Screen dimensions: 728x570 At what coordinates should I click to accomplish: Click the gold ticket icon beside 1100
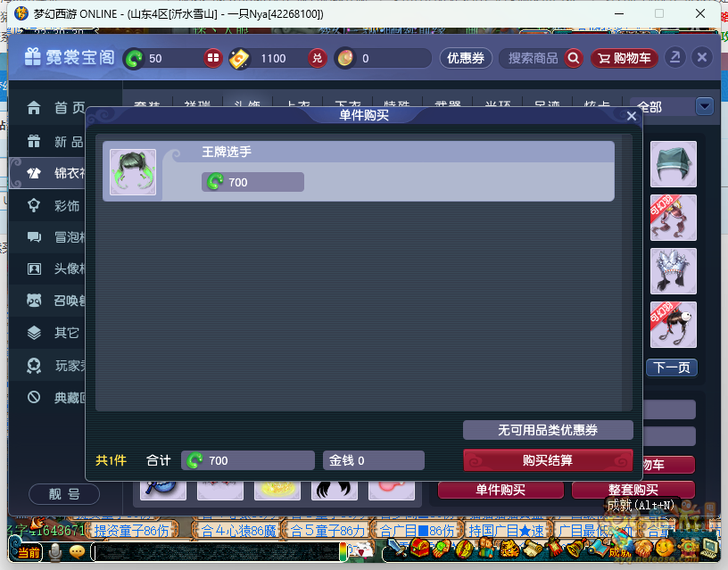[x=240, y=59]
